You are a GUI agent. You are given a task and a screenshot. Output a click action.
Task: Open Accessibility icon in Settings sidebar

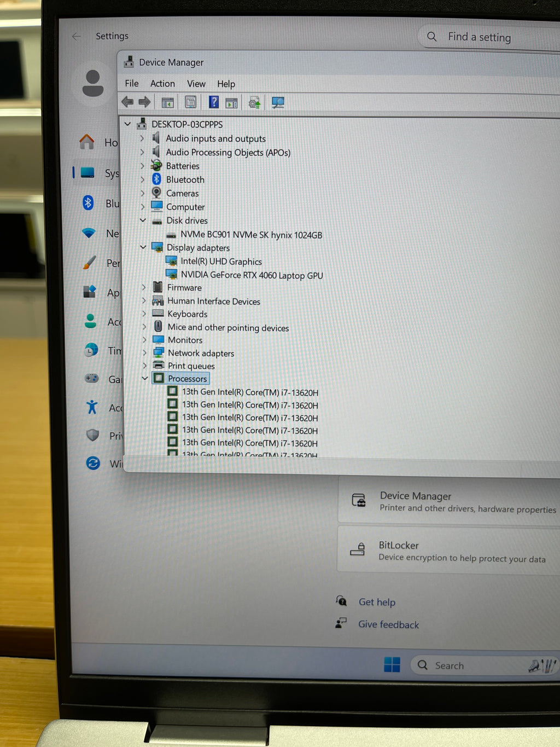coord(92,407)
